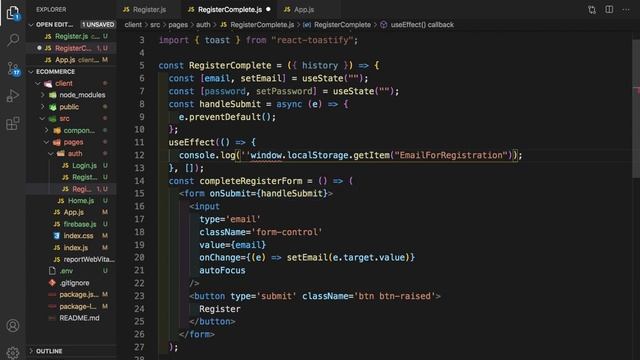Open the Explorer view in activity bar
This screenshot has width=640, height=360.
[x=13, y=13]
